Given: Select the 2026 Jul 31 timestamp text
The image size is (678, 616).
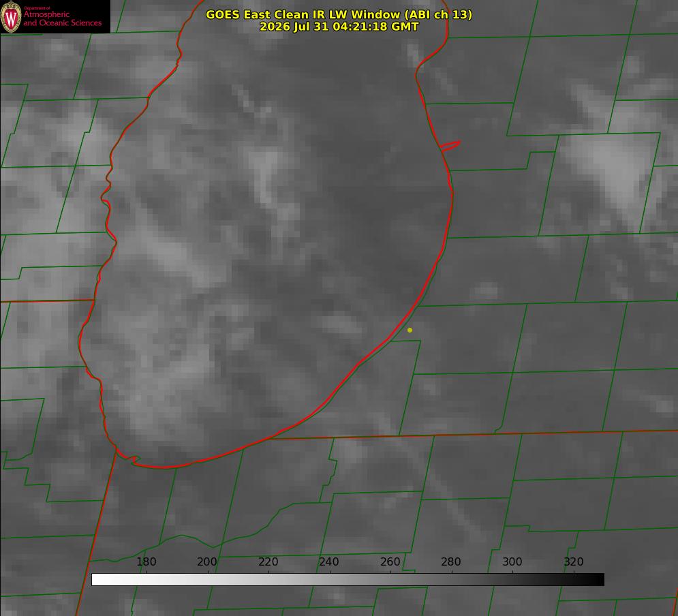Looking at the screenshot, I should (339, 27).
